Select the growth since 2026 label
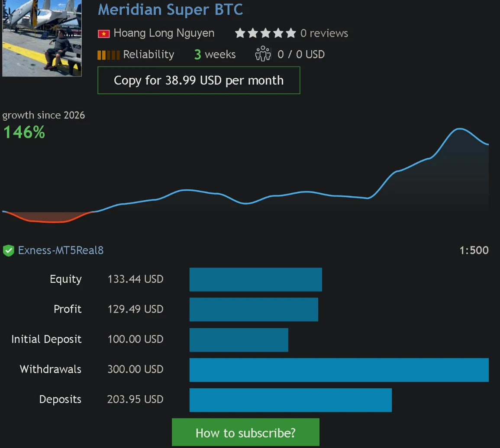 click(44, 115)
